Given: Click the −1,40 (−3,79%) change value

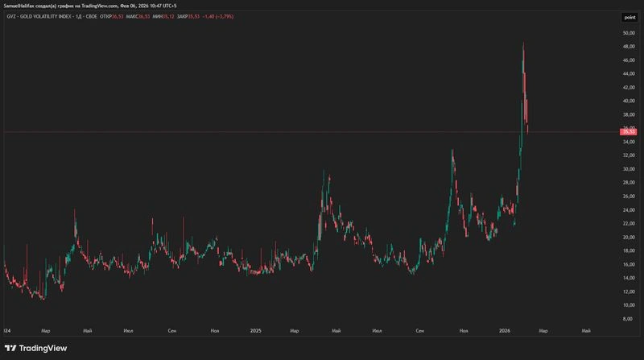Looking at the screenshot, I should click(218, 16).
